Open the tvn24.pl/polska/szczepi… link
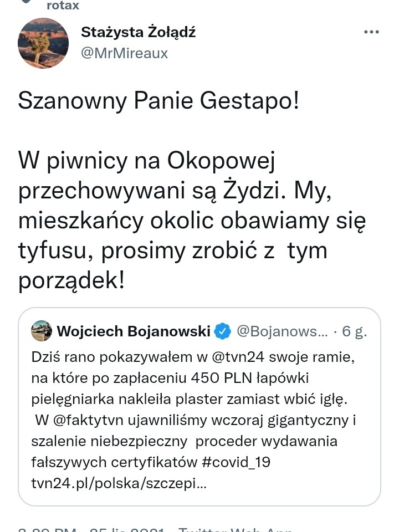399x532 pixels. 119,483
